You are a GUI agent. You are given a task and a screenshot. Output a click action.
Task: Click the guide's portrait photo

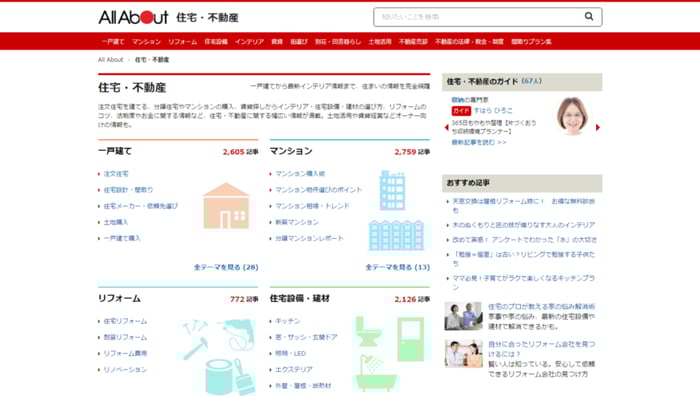pyautogui.click(x=573, y=116)
